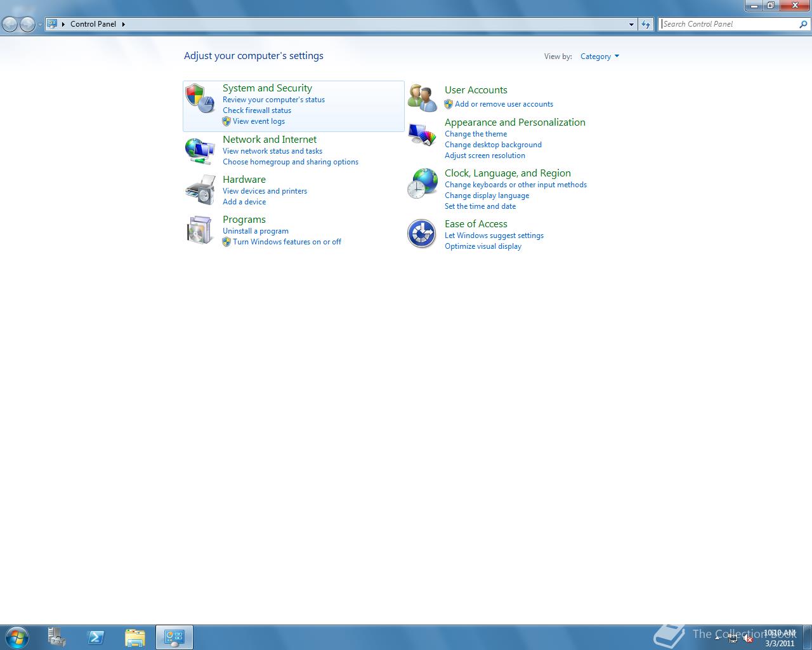
Task: Open the Programs category heading
Action: coord(244,220)
